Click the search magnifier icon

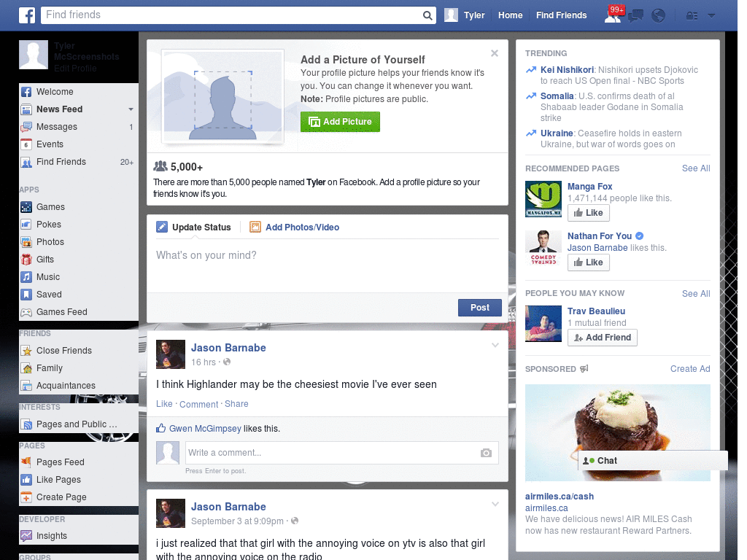427,15
